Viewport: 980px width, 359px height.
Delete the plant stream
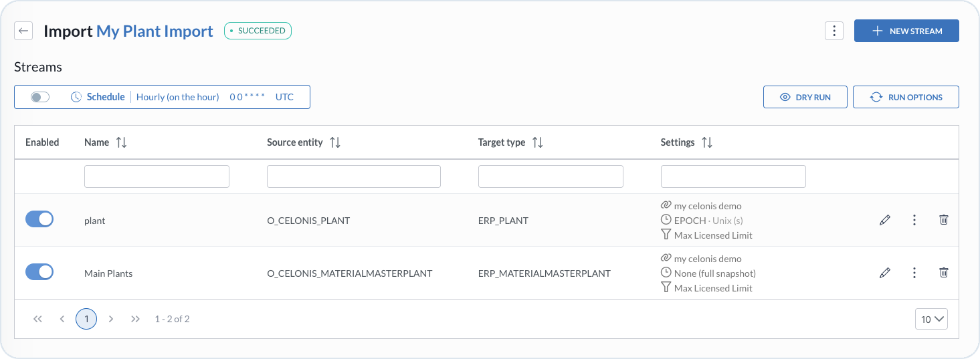[x=943, y=219]
